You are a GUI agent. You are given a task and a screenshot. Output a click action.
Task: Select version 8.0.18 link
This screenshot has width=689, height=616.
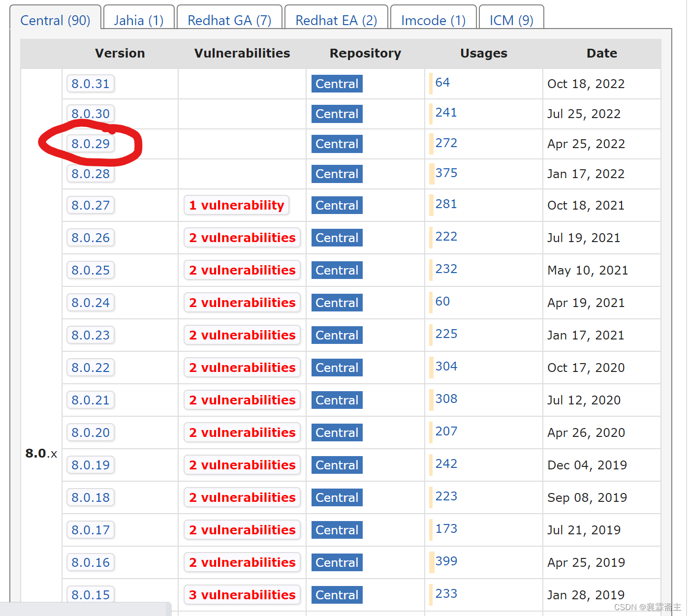click(x=91, y=497)
